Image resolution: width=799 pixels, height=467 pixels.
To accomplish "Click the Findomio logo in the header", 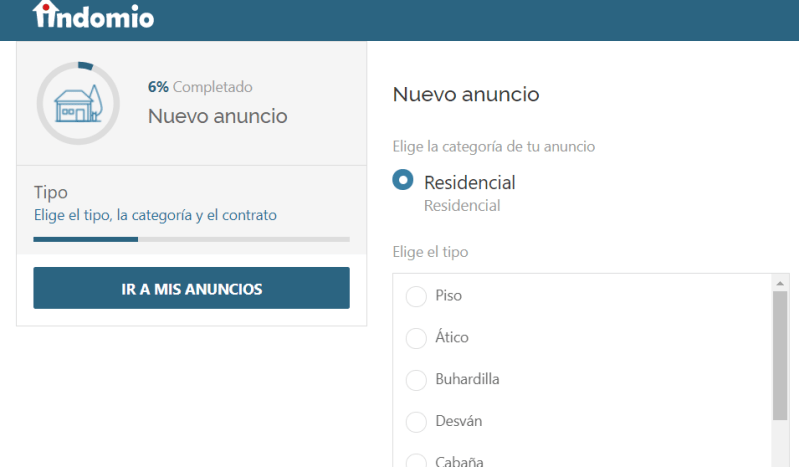I will point(93,15).
